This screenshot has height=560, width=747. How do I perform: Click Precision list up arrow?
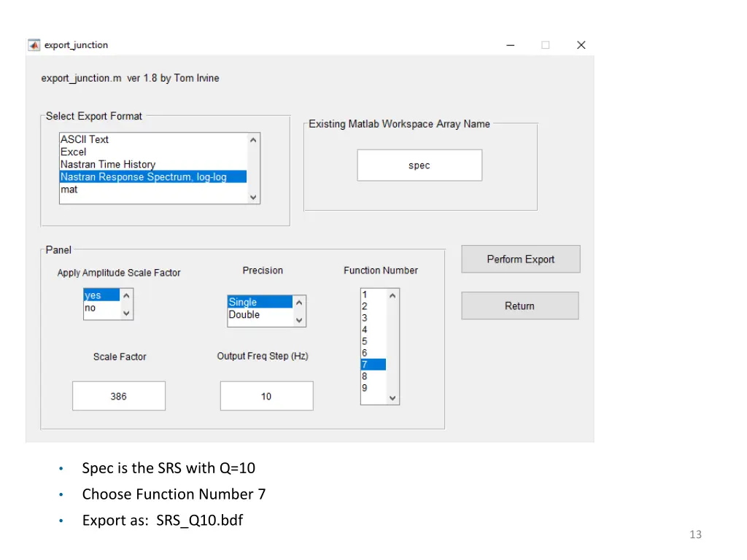[x=299, y=303]
